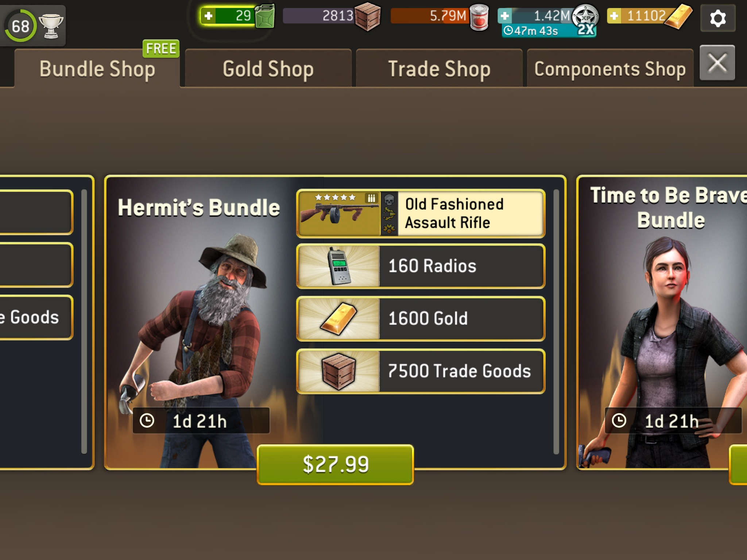747x560 pixels.
Task: Add gold with yellow plus button
Action: [x=614, y=16]
